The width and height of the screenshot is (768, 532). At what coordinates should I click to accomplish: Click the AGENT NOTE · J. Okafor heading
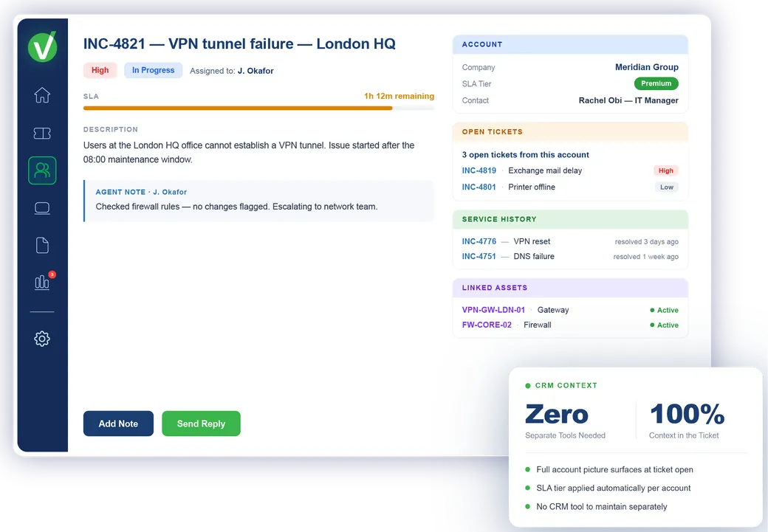click(141, 192)
